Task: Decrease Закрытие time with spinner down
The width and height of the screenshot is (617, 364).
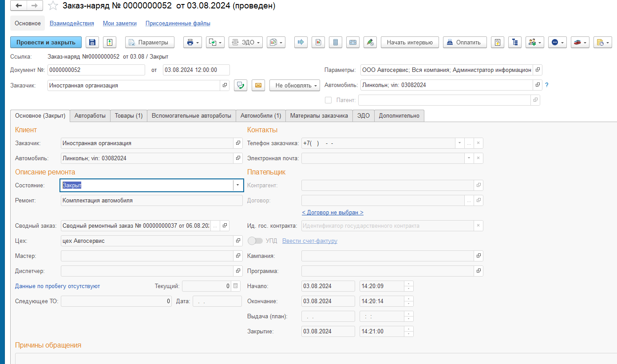Action: (409, 334)
